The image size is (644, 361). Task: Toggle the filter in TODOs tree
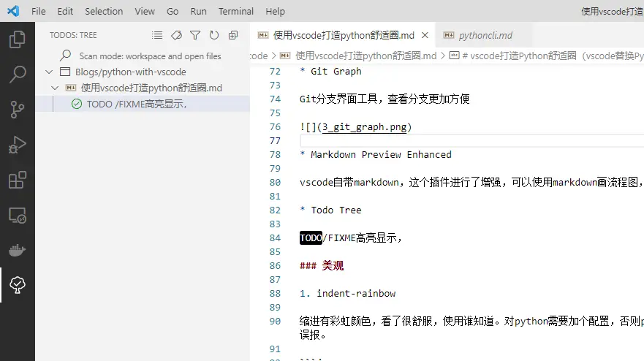click(195, 35)
